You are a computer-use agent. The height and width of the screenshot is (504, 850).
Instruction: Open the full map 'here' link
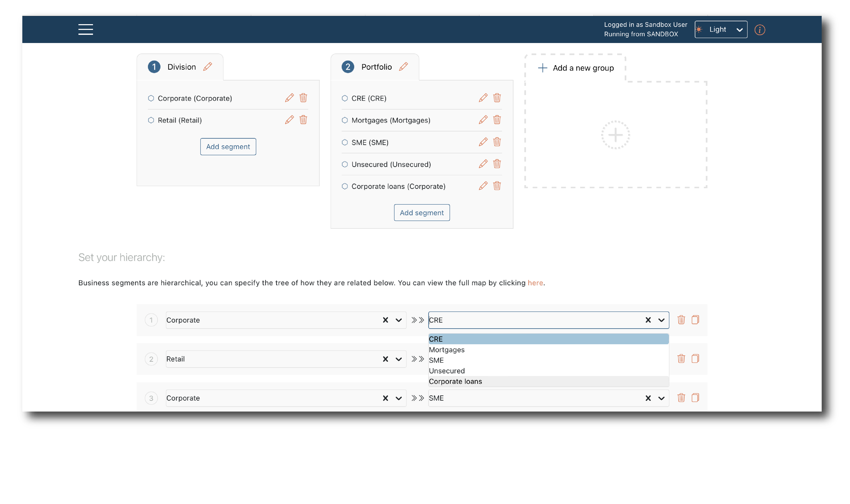(535, 283)
